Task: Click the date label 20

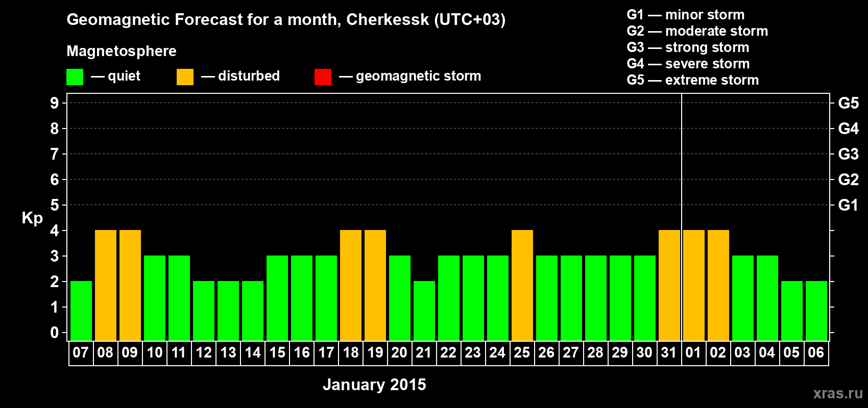Action: 399,352
